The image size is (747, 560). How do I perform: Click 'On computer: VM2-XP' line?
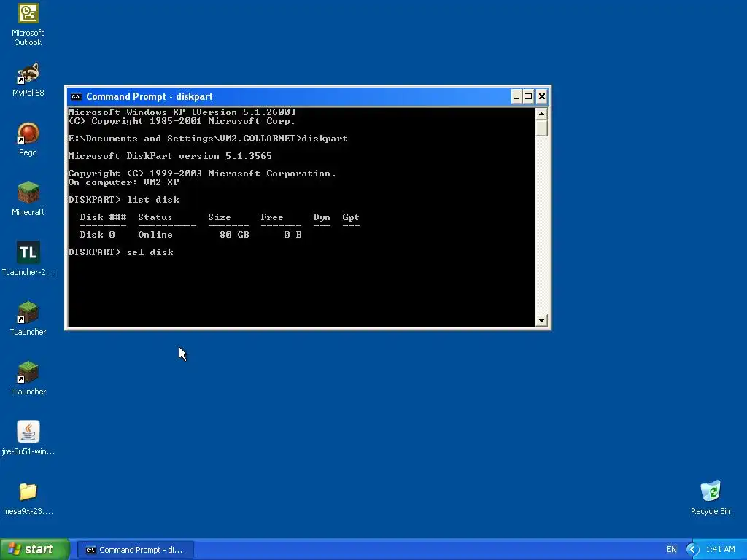pos(123,182)
